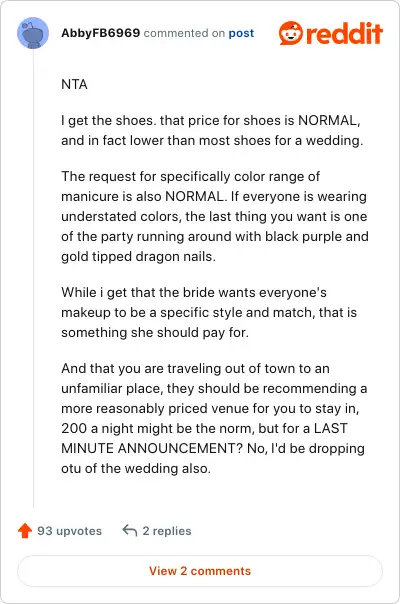Click paragraph starting "The request for specifically"

click(x=215, y=216)
